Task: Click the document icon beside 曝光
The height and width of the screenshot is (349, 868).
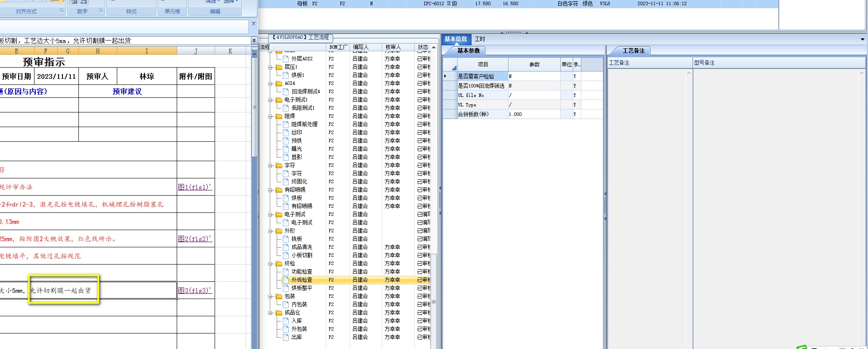Action: click(286, 149)
